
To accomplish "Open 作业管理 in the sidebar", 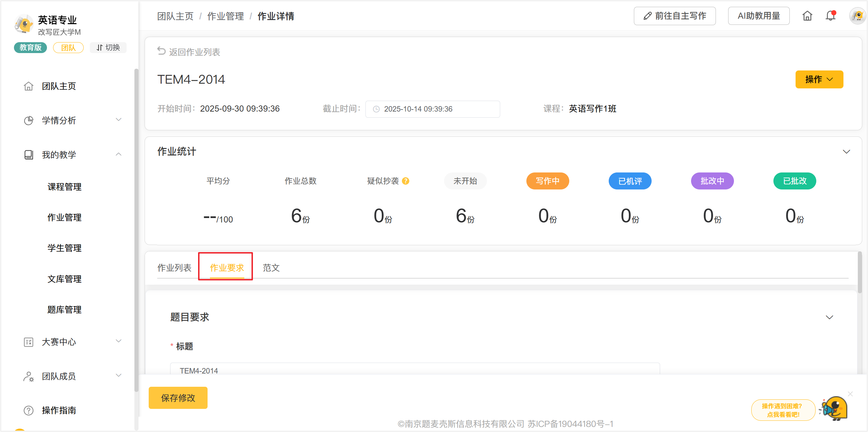I will click(64, 217).
